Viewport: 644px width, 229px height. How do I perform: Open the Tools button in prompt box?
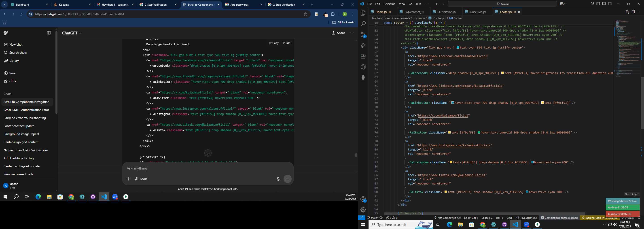(x=141, y=179)
